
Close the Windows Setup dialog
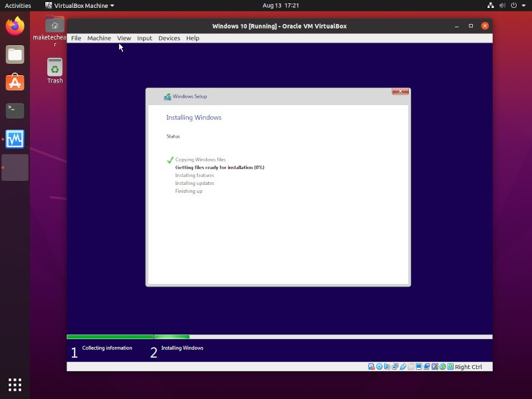point(400,91)
